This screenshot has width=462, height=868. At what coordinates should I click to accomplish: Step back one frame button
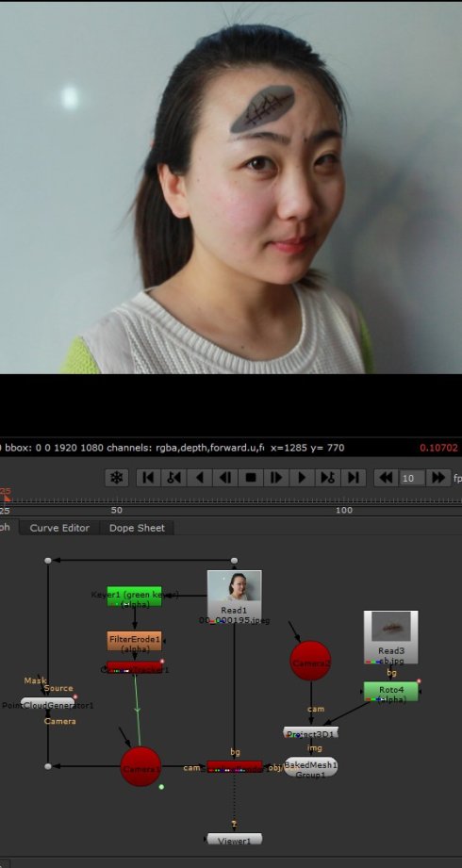[225, 478]
